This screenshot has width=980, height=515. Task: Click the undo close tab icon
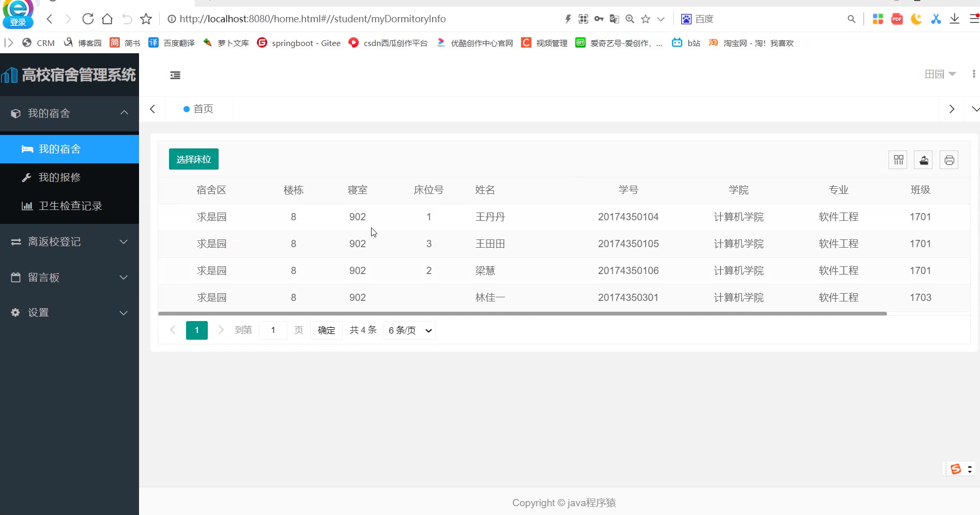127,19
